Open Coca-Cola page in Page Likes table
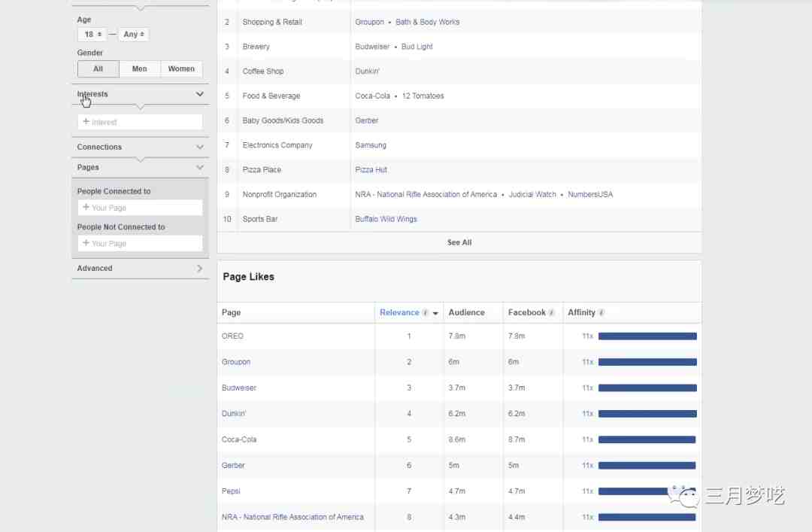This screenshot has height=532, width=812. click(239, 439)
